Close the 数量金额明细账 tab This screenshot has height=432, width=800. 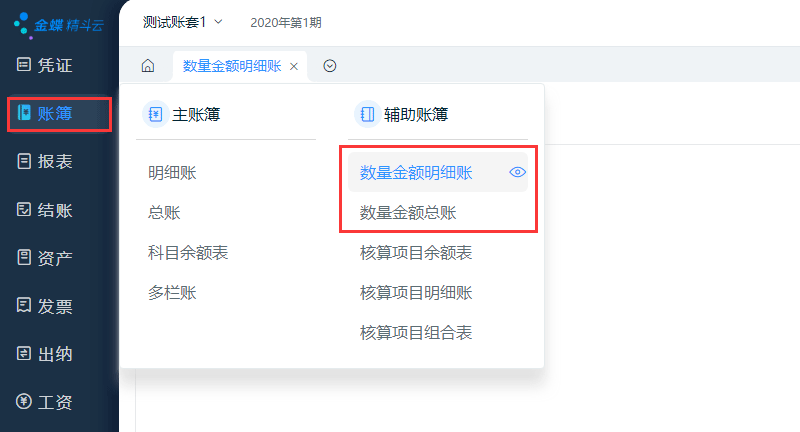click(294, 66)
